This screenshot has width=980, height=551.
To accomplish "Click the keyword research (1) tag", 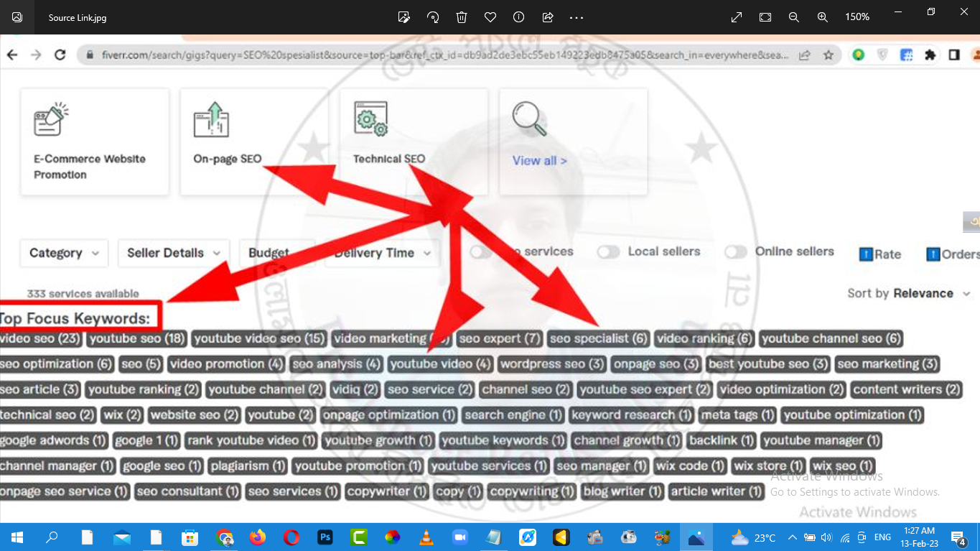I will click(x=631, y=415).
